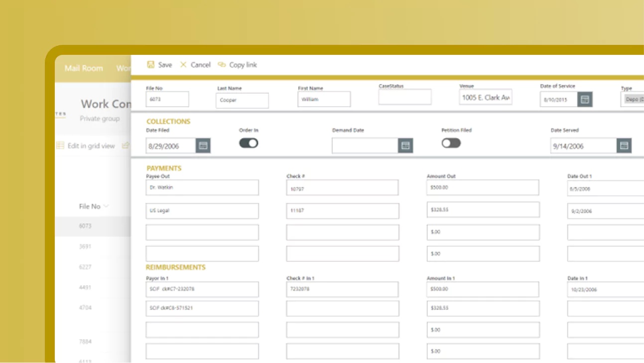This screenshot has width=644, height=363.
Task: Click the Amount Out field $328.55
Action: click(x=483, y=210)
